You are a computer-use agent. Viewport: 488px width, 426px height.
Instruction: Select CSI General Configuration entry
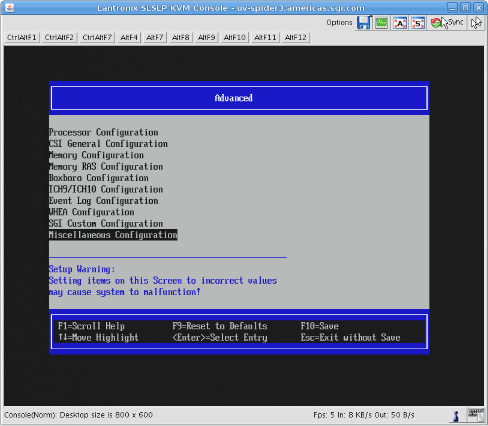click(108, 144)
